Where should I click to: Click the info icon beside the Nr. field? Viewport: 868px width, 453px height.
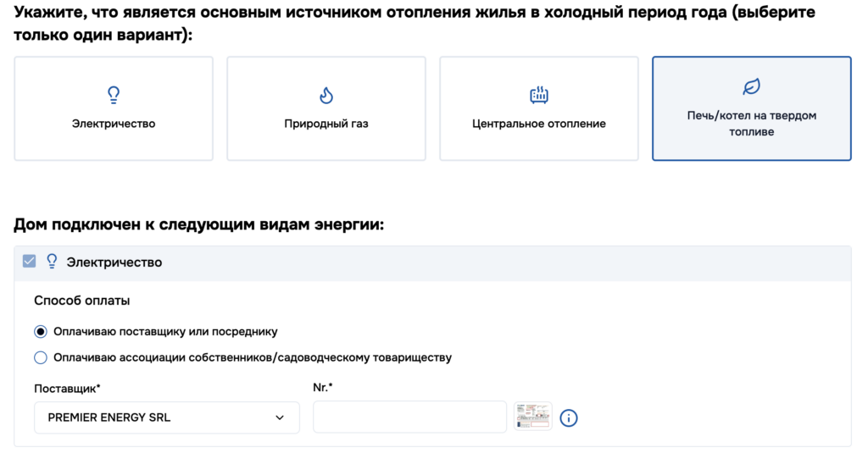pyautogui.click(x=569, y=417)
